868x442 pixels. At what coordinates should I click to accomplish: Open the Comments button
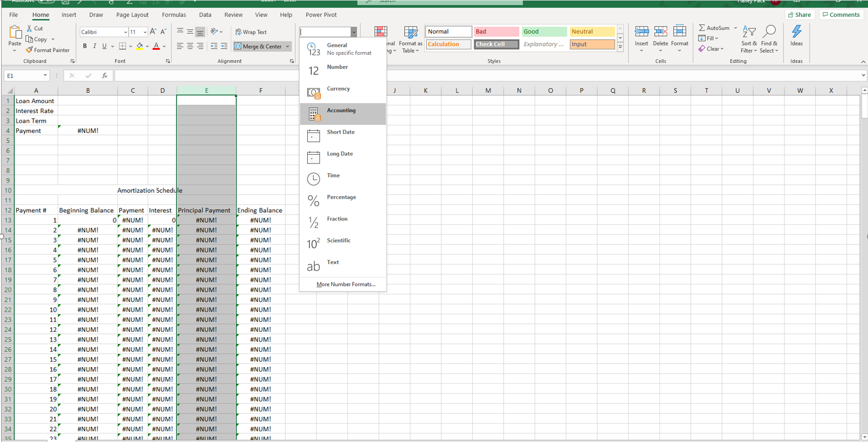pyautogui.click(x=841, y=15)
